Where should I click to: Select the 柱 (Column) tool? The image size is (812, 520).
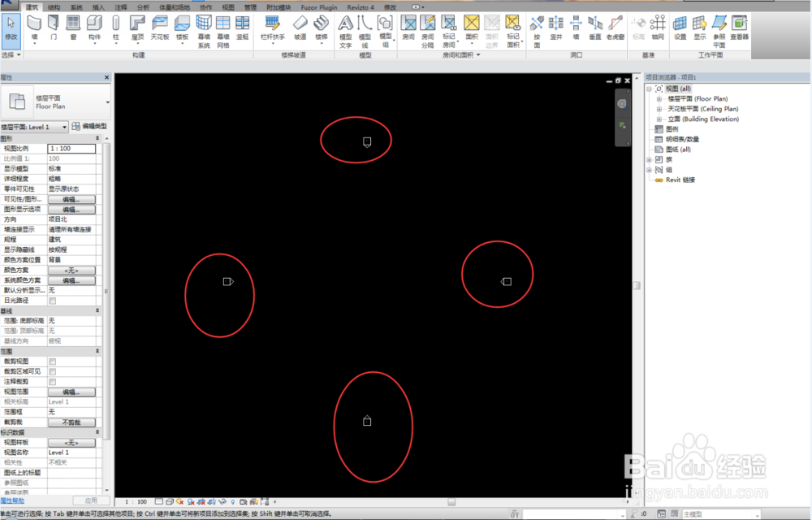(x=116, y=28)
